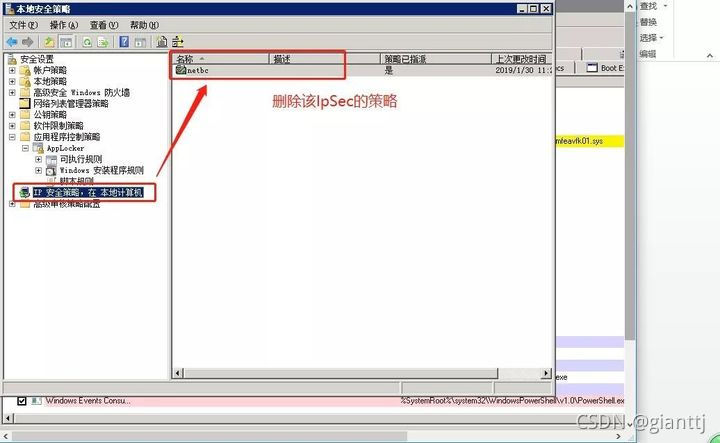Open the 文件(F) menu

coord(23,25)
